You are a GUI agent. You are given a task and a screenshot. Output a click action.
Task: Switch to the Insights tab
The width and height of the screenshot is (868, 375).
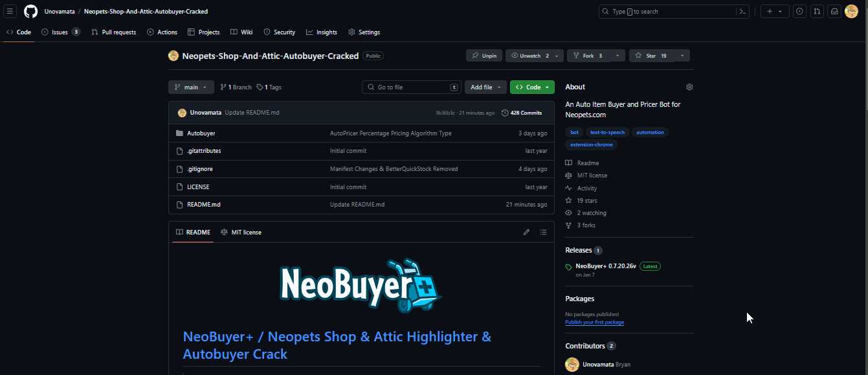click(x=322, y=32)
